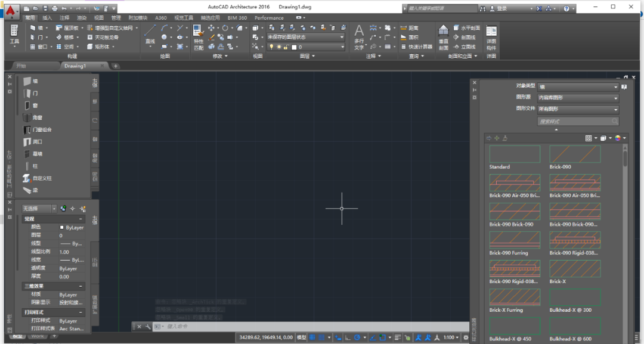
Task: Toggle the grid display in status bar
Action: [312, 337]
